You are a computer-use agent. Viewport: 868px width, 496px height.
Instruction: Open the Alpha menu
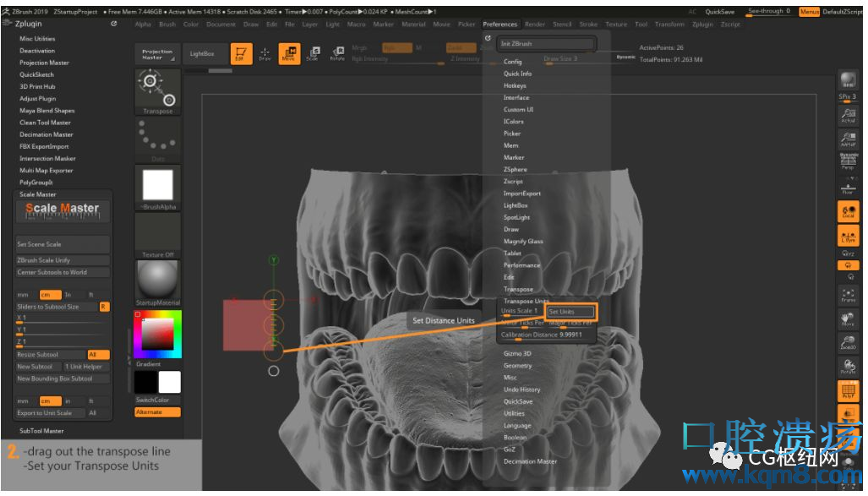coord(143,25)
